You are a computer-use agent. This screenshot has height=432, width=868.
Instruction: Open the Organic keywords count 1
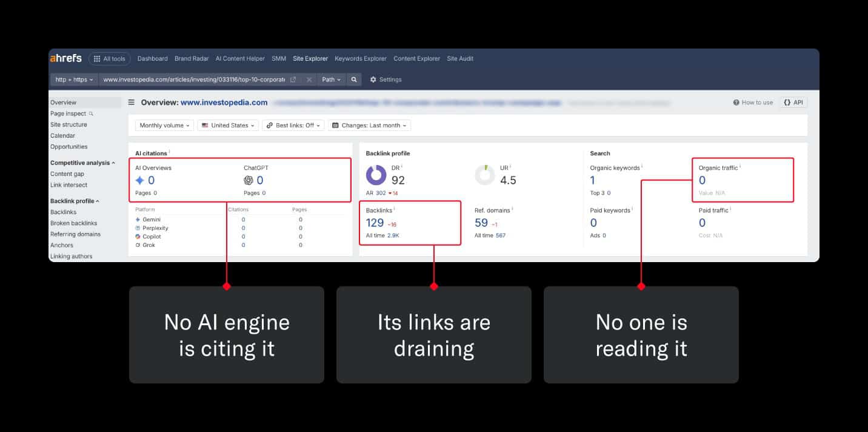[593, 180]
